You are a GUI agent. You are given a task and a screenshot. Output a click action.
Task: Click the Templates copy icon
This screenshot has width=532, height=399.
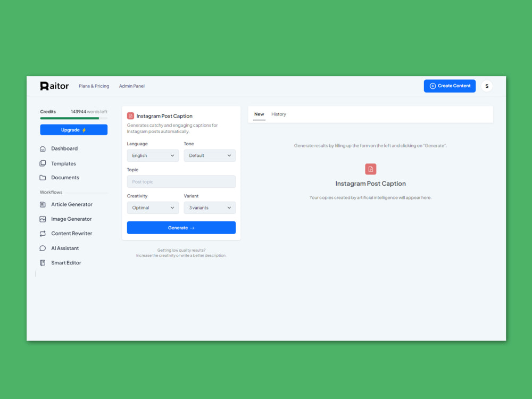click(x=43, y=163)
